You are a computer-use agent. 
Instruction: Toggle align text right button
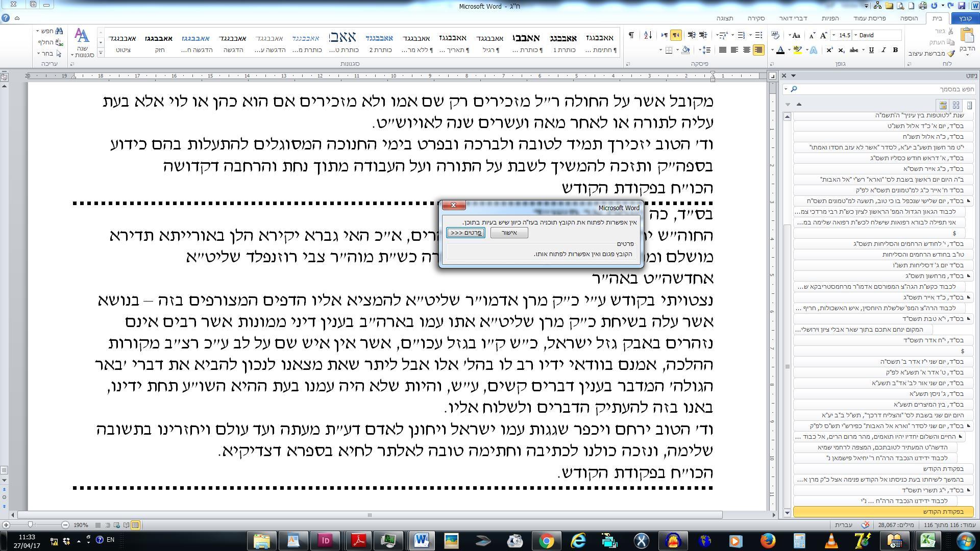(758, 50)
